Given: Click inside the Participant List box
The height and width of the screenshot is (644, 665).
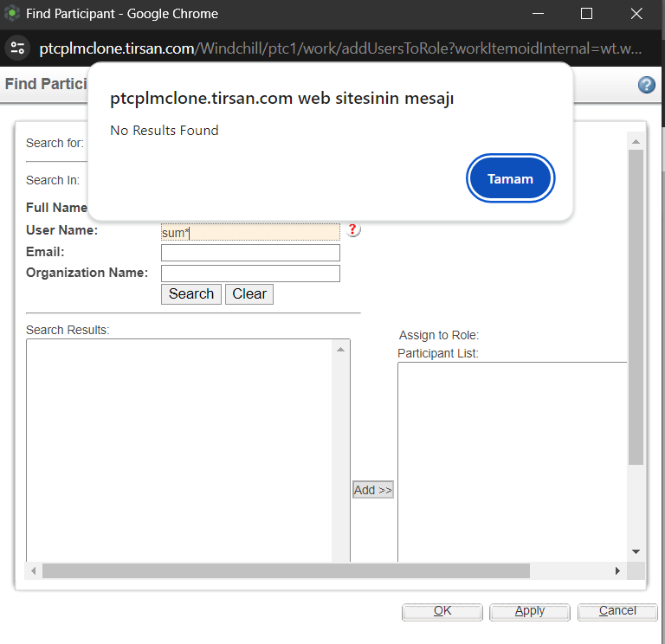Looking at the screenshot, I should 511,459.
